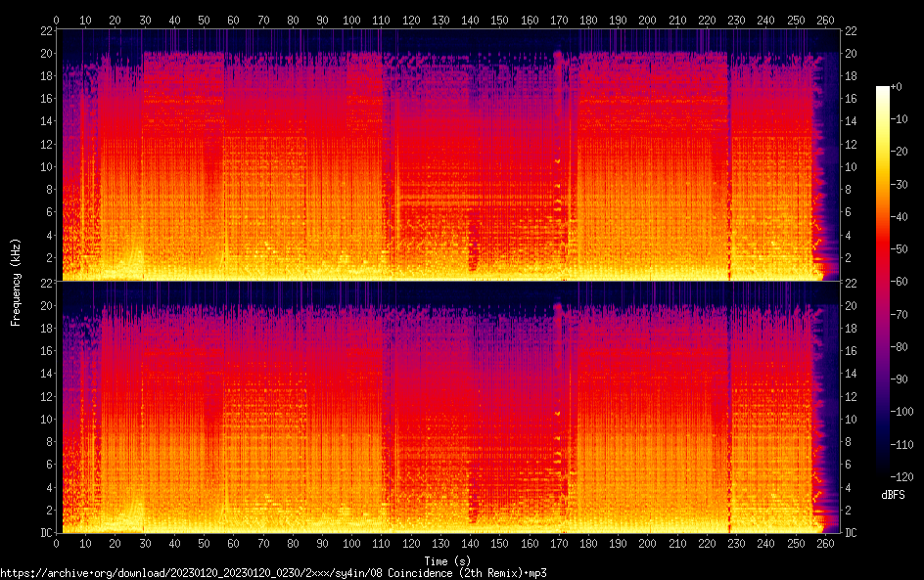Click the "DC" label on the right frequency axis
Screen dimensions: 924x580
click(x=852, y=533)
